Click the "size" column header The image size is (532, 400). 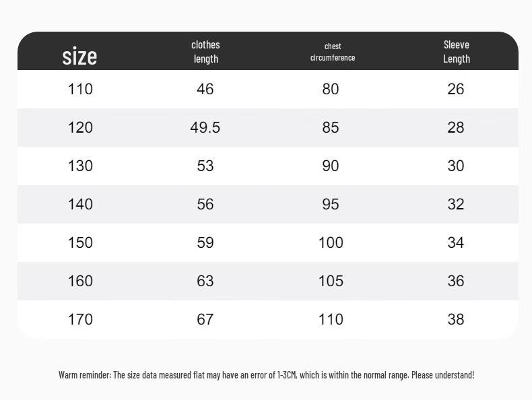(79, 55)
